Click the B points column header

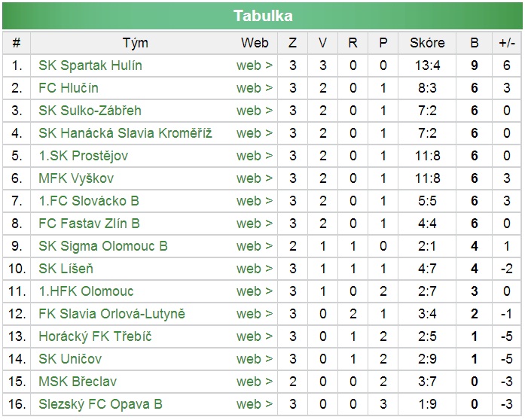tap(475, 43)
